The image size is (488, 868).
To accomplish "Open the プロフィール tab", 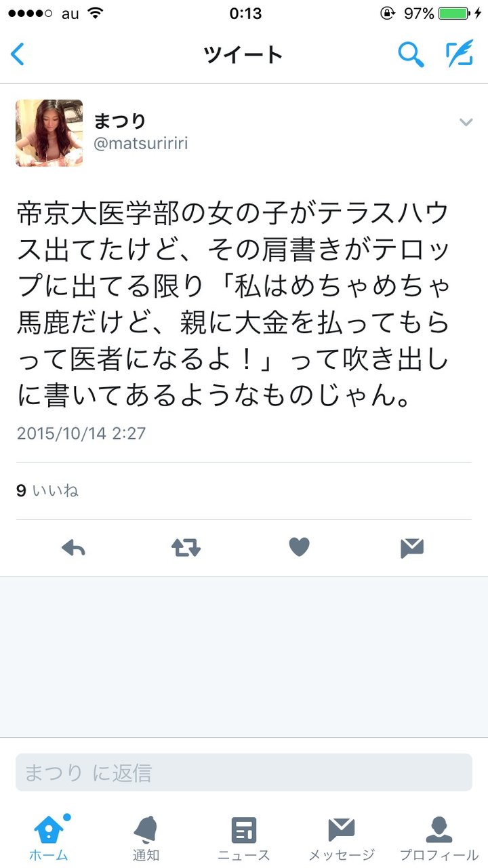I will (439, 838).
